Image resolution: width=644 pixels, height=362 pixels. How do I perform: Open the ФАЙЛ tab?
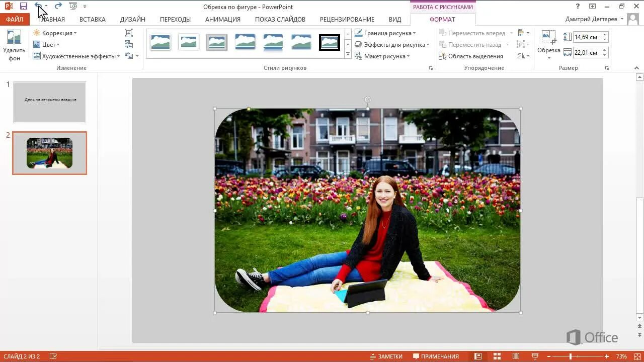(15, 19)
